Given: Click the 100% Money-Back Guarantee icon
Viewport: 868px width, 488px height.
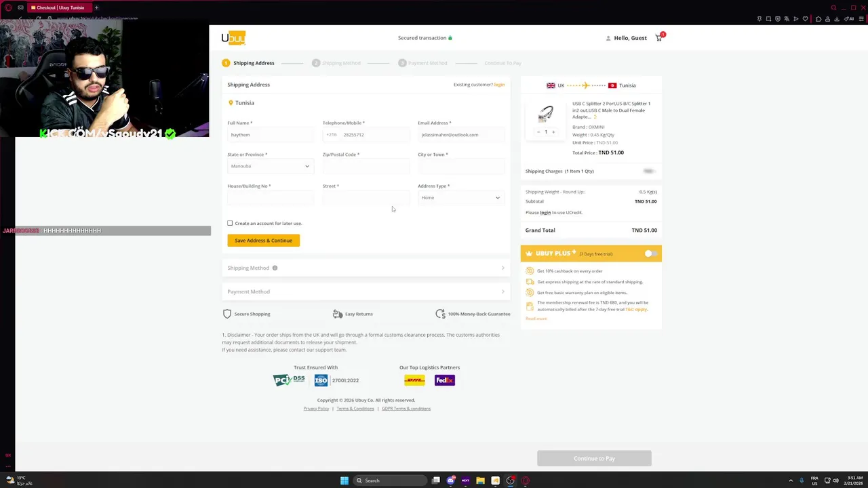Looking at the screenshot, I should (x=440, y=314).
